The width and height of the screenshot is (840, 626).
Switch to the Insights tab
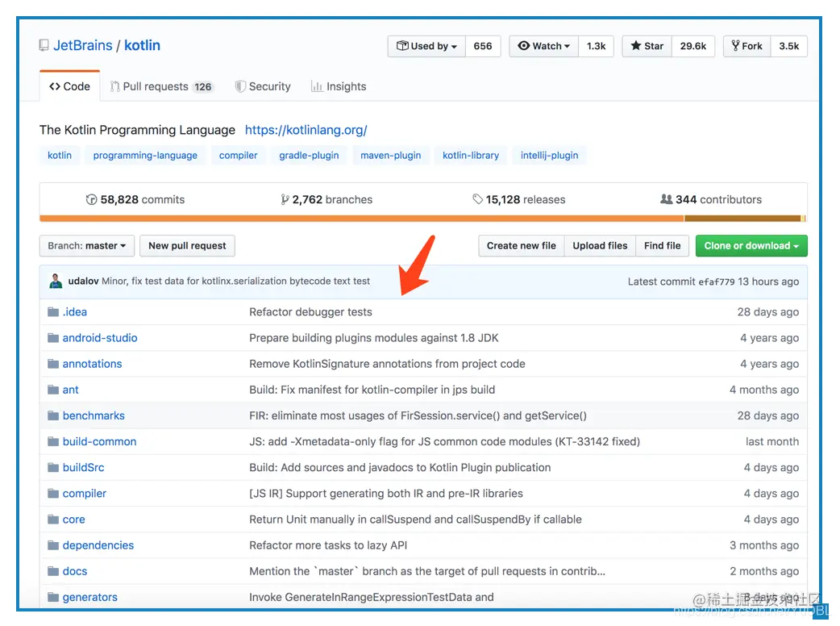click(x=339, y=86)
